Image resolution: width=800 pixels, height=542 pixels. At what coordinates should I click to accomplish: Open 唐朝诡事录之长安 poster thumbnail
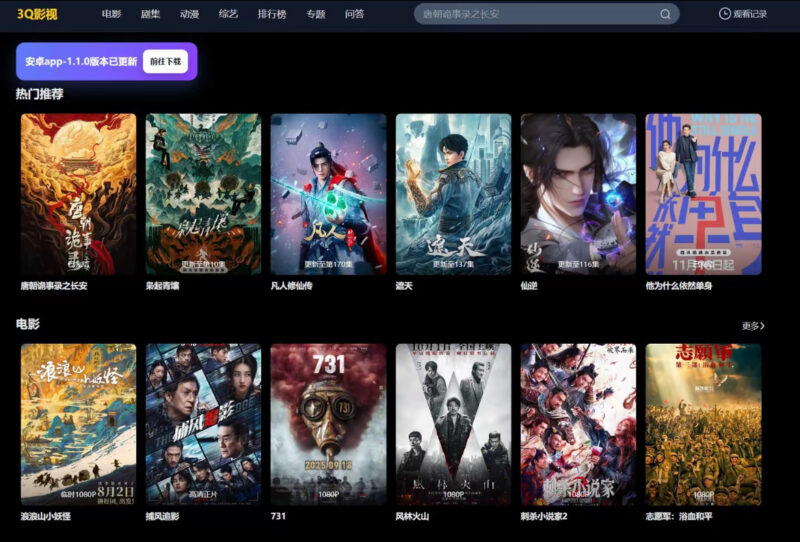coord(78,193)
